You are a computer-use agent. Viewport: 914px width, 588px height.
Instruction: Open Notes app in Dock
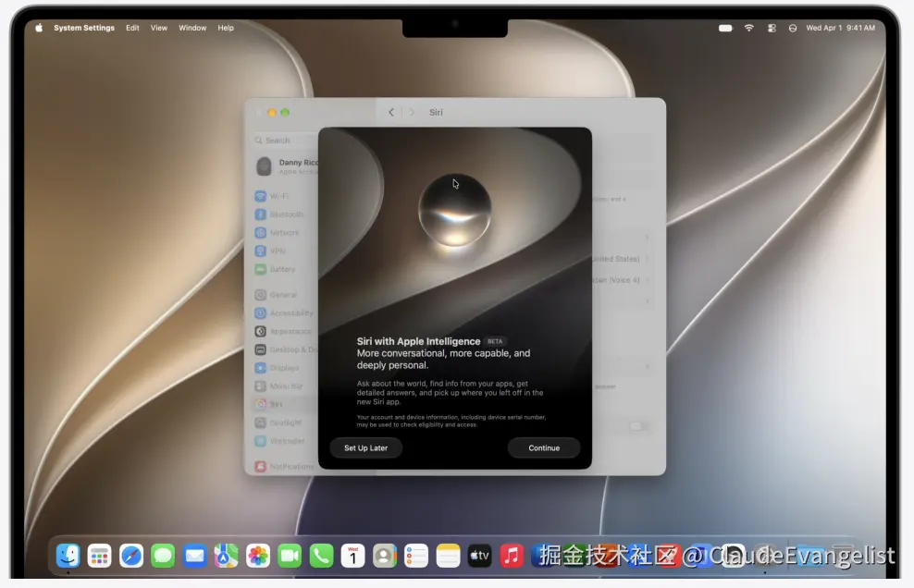click(448, 556)
